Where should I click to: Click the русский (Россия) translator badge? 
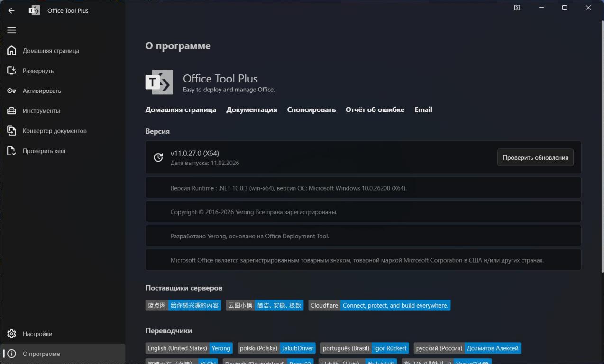click(467, 348)
